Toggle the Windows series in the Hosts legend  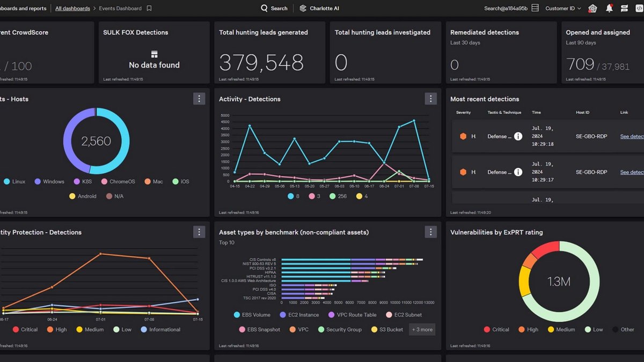[49, 182]
